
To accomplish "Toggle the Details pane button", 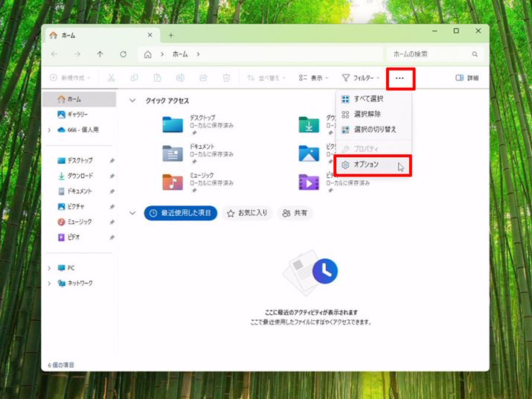I will click(x=467, y=77).
